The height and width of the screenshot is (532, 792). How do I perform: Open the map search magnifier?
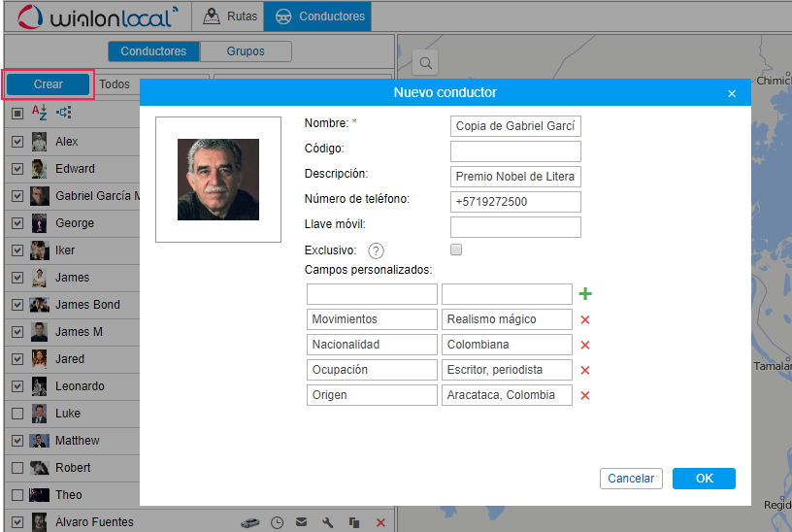click(425, 63)
